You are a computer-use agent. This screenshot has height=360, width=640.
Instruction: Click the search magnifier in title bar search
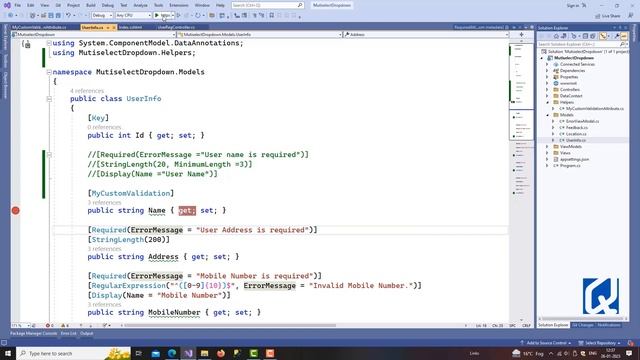(x=300, y=5)
